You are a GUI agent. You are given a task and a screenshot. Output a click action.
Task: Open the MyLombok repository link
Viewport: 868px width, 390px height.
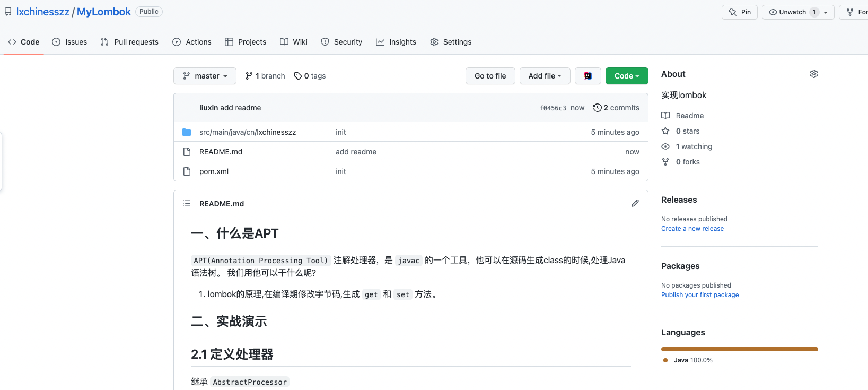click(x=104, y=12)
